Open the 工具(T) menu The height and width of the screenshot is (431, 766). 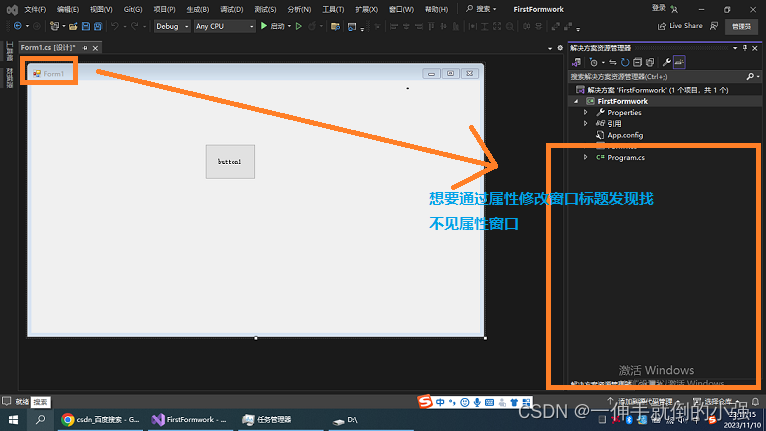(333, 9)
